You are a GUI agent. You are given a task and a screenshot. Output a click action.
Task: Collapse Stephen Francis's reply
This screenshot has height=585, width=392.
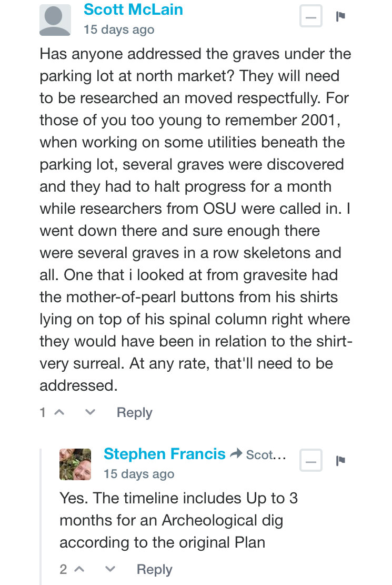click(310, 460)
